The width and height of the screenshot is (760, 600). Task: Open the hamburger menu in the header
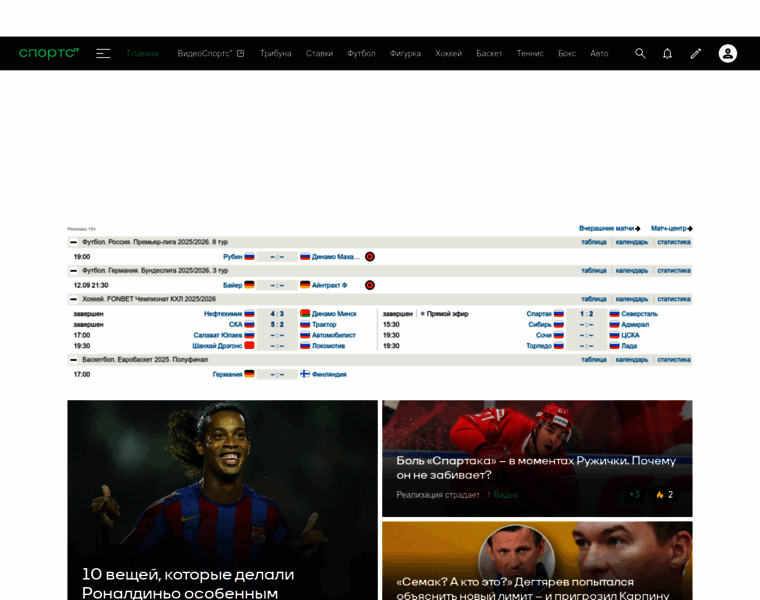pyautogui.click(x=103, y=53)
